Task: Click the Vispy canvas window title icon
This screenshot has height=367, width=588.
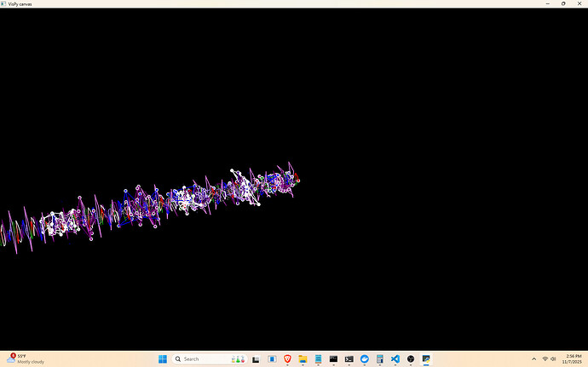Action: 4,3
